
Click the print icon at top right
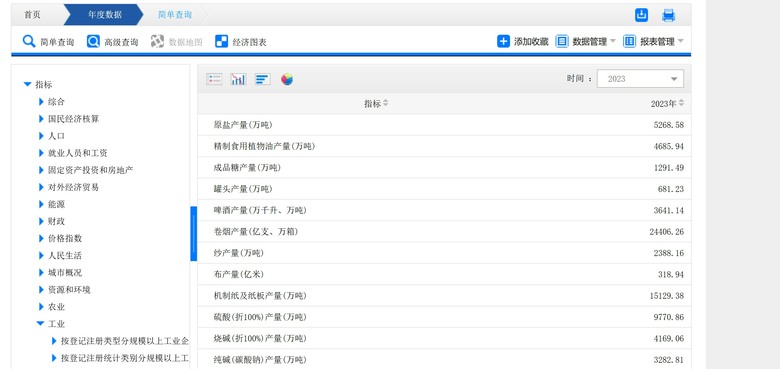tap(669, 15)
